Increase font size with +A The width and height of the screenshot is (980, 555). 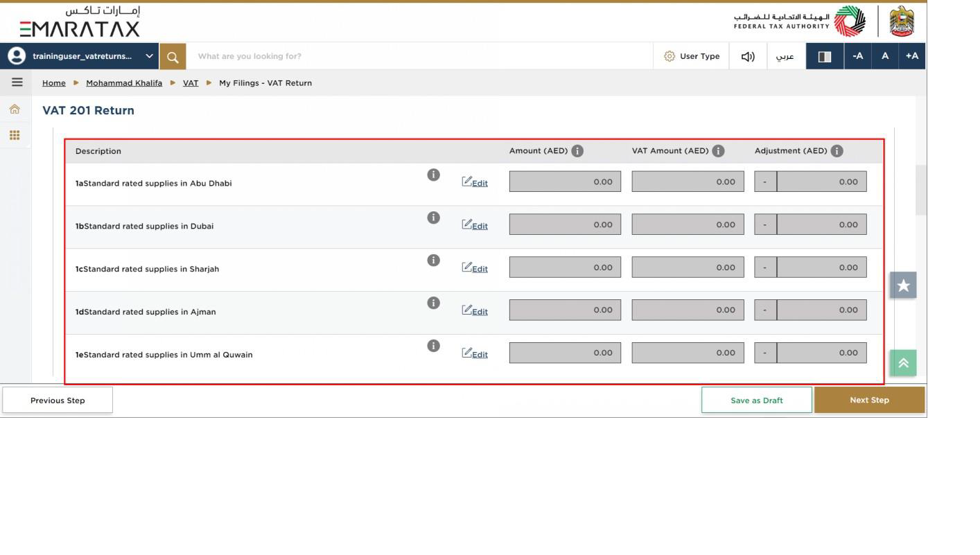click(912, 56)
